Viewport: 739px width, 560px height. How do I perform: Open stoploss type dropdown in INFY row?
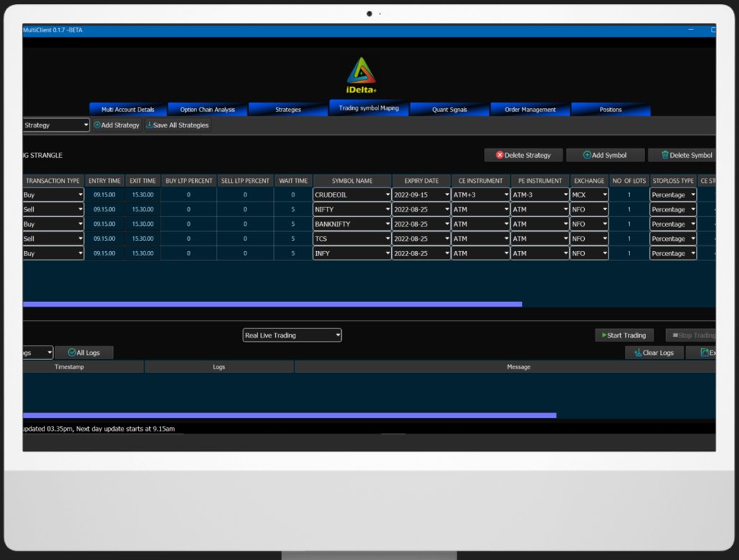click(x=673, y=253)
